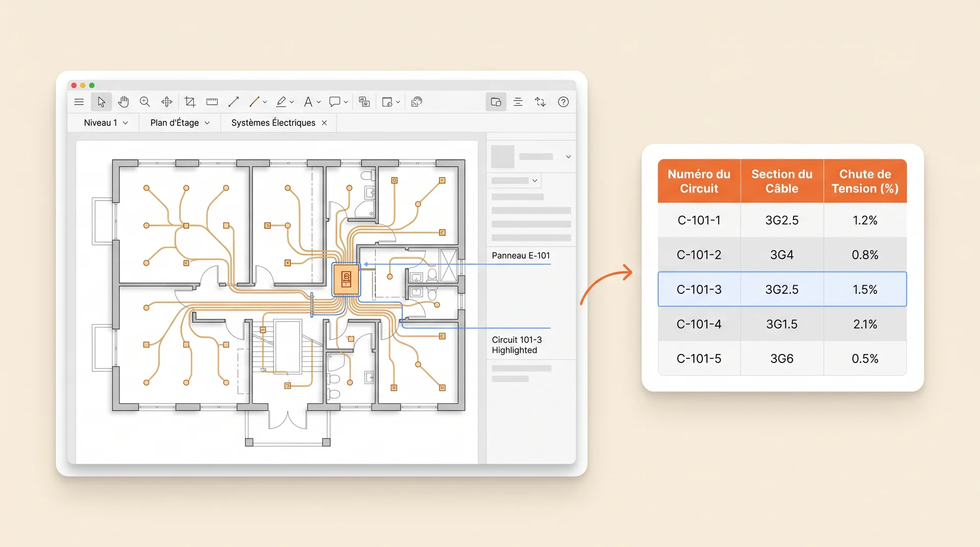
Task: Click the 3G6 cable section cell
Action: tap(782, 359)
